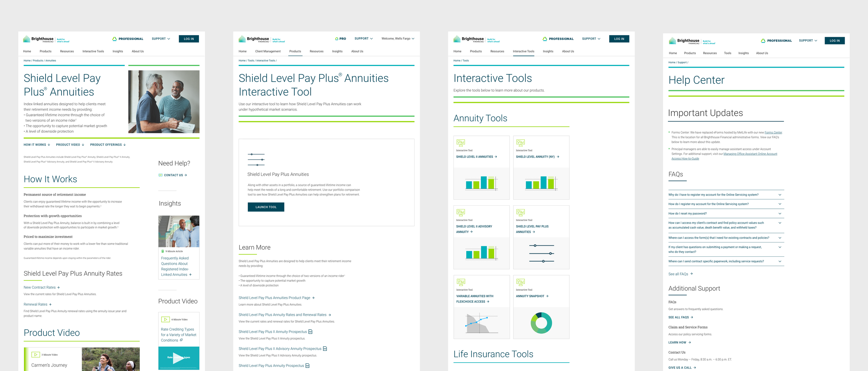Image resolution: width=868 pixels, height=371 pixels.
Task: Click LOG IN button in first page
Action: click(x=189, y=39)
